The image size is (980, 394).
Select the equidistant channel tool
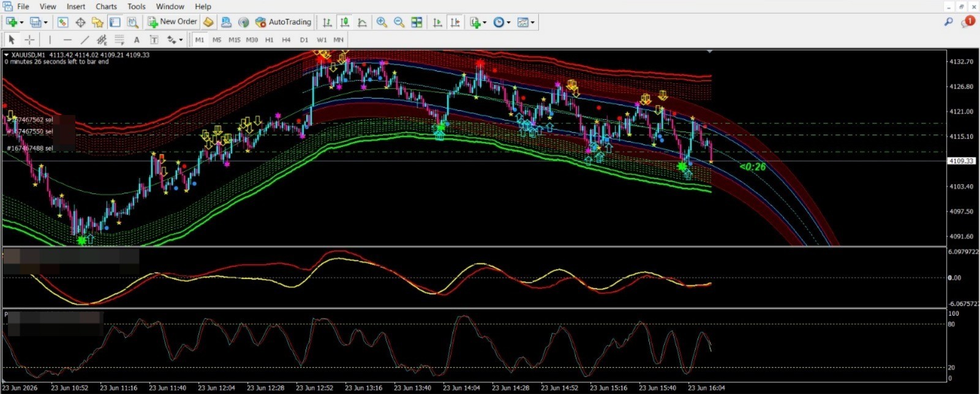pyautogui.click(x=102, y=40)
